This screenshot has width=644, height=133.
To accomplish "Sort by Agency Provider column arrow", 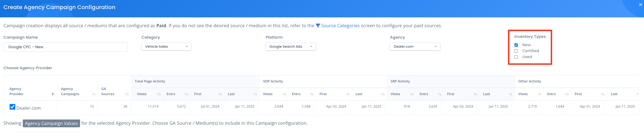I will [53, 94].
